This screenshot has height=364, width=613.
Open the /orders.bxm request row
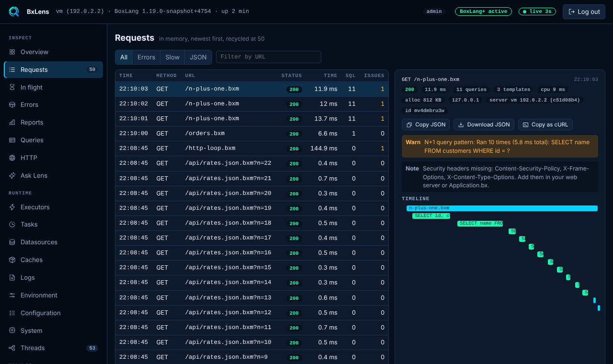[252, 134]
